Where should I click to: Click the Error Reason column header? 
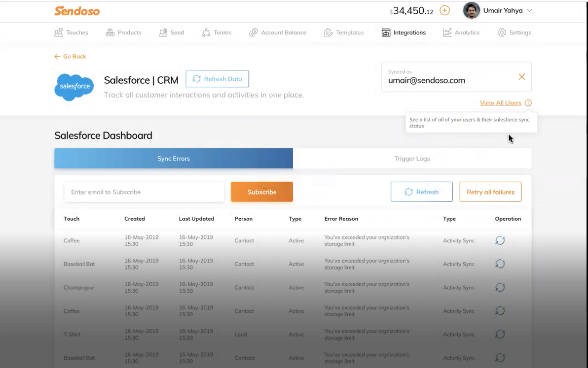341,219
